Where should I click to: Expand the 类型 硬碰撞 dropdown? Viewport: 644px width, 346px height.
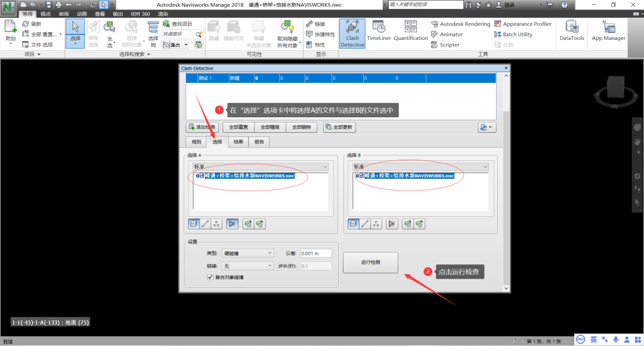point(247,253)
